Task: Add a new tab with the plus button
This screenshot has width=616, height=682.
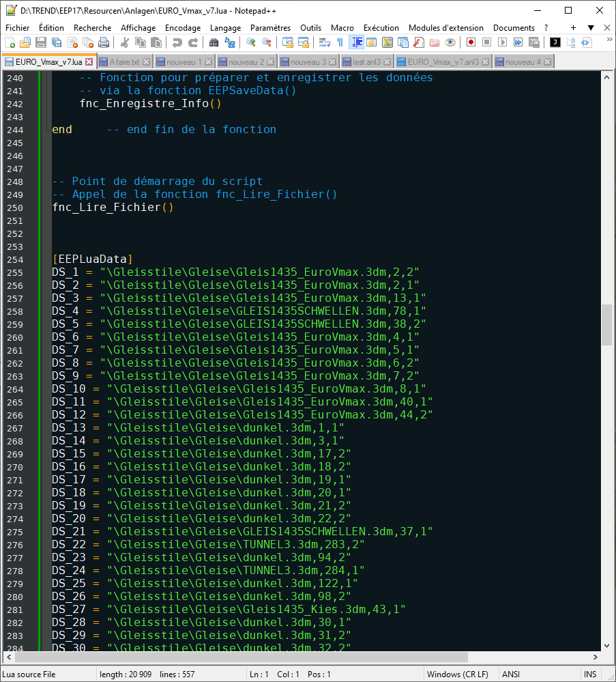Action: point(573,28)
